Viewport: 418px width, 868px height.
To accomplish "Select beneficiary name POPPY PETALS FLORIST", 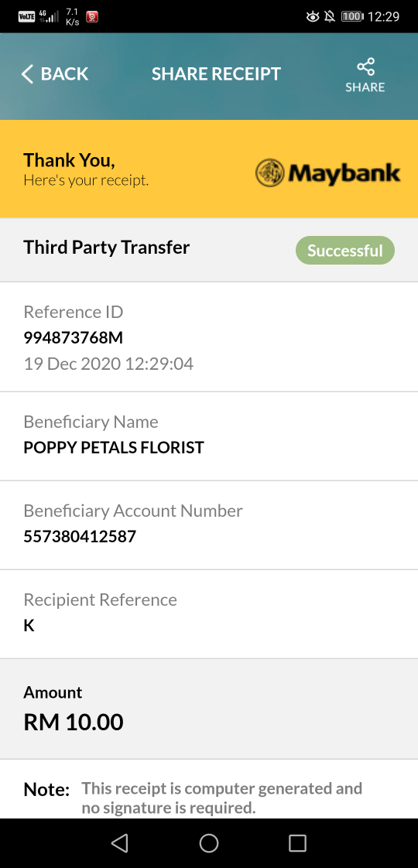I will point(114,447).
